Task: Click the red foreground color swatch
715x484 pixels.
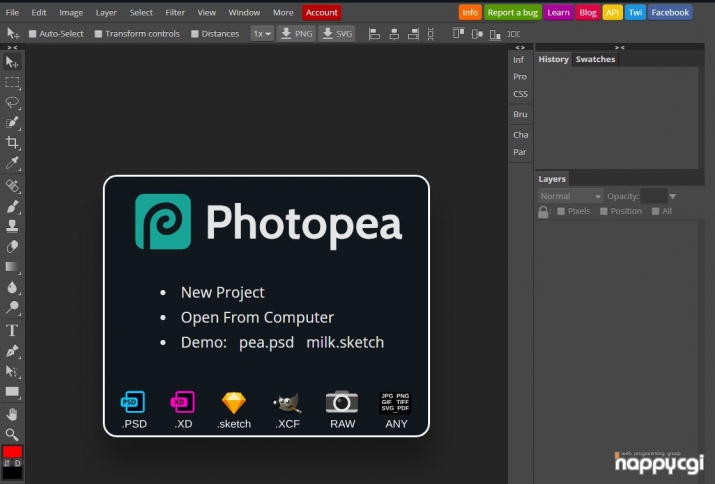Action: coord(12,452)
